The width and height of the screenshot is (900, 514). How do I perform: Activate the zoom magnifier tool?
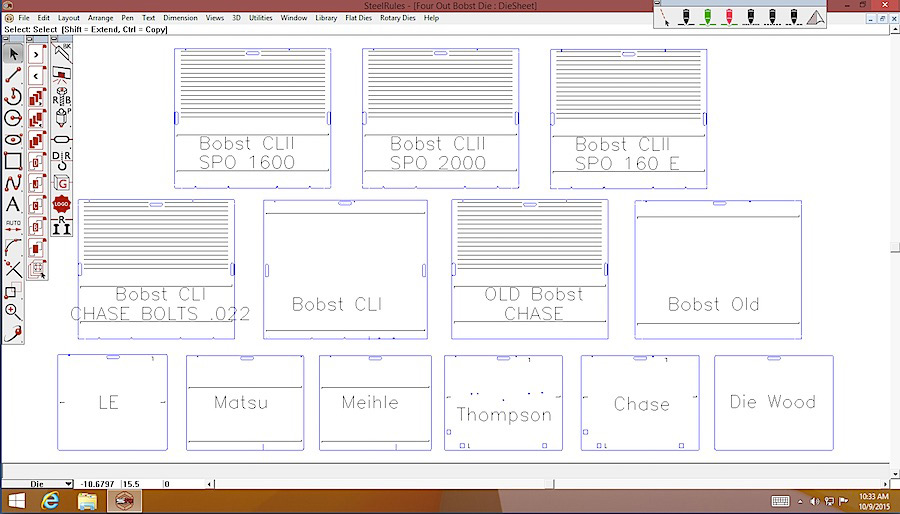point(13,311)
